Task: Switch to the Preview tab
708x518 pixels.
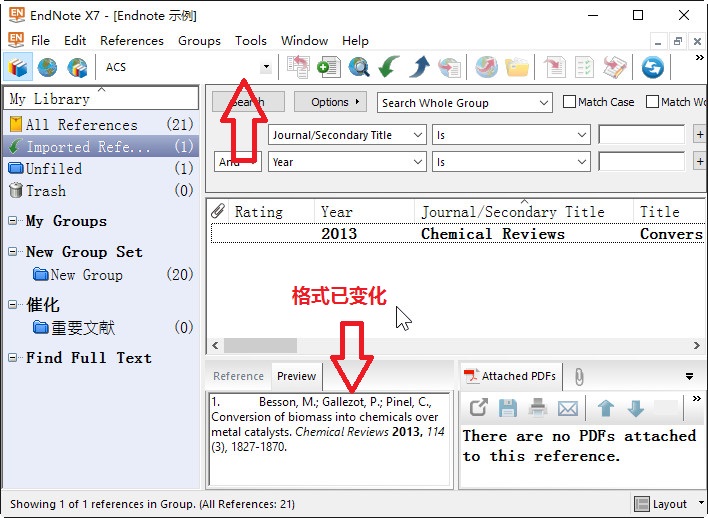Action: [x=296, y=376]
